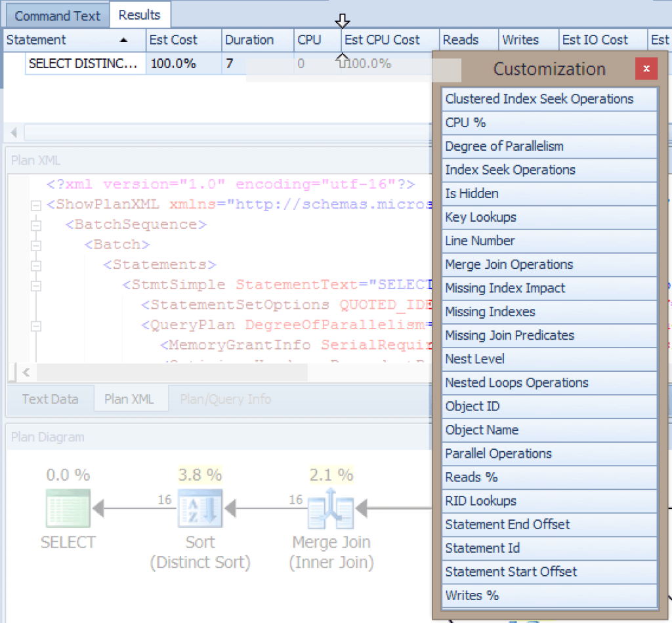
Task: Switch to the Text Data tab
Action: pos(50,399)
